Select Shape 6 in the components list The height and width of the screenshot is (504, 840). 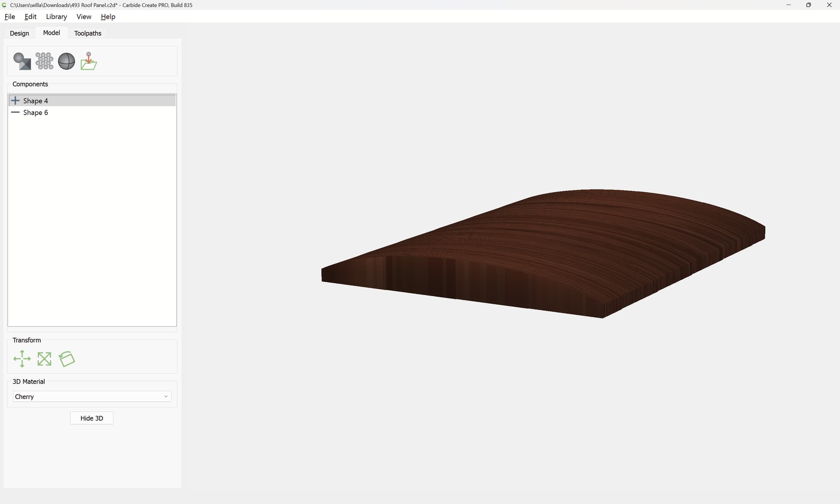pos(35,112)
